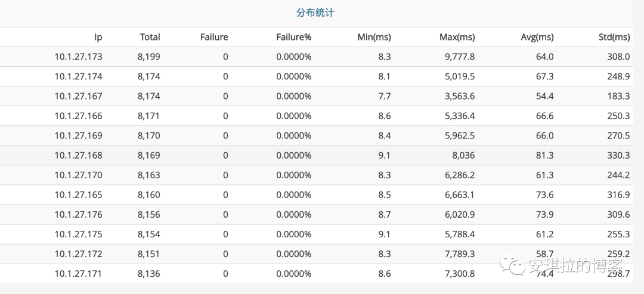Click the 分布统计 table title
Viewport: 644px width, 294px height.
[x=315, y=13]
